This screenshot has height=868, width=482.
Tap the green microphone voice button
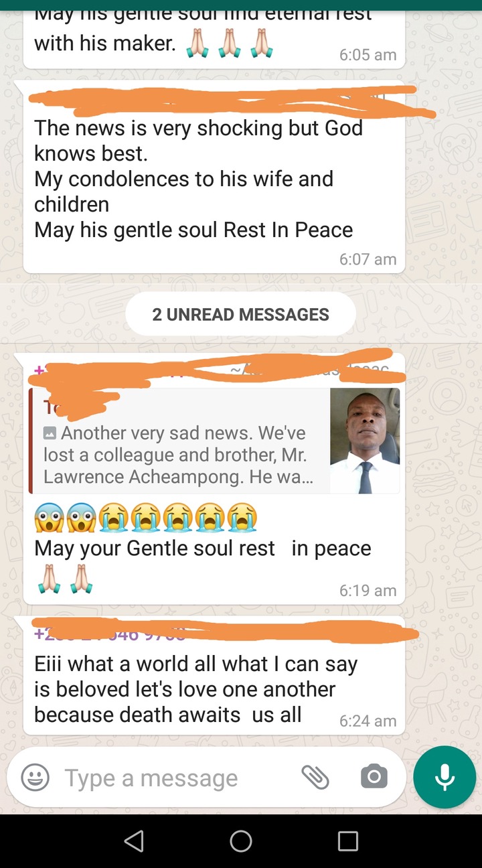(x=445, y=778)
